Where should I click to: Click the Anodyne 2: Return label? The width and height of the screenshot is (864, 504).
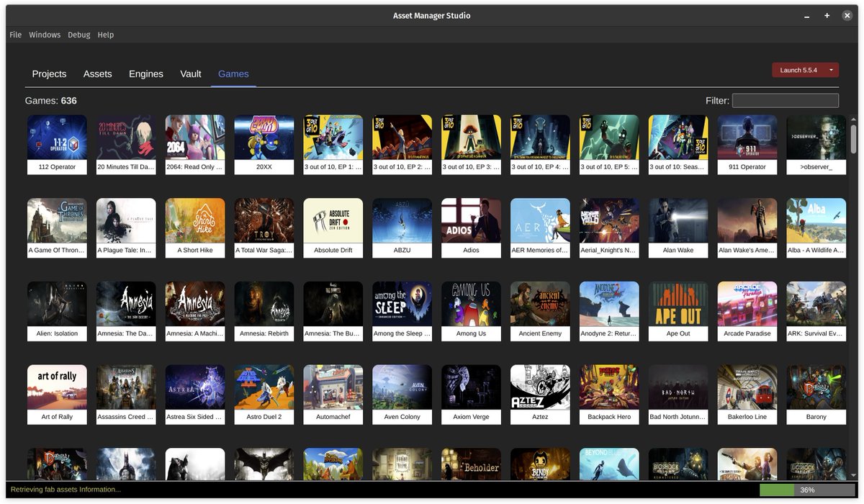(x=609, y=334)
